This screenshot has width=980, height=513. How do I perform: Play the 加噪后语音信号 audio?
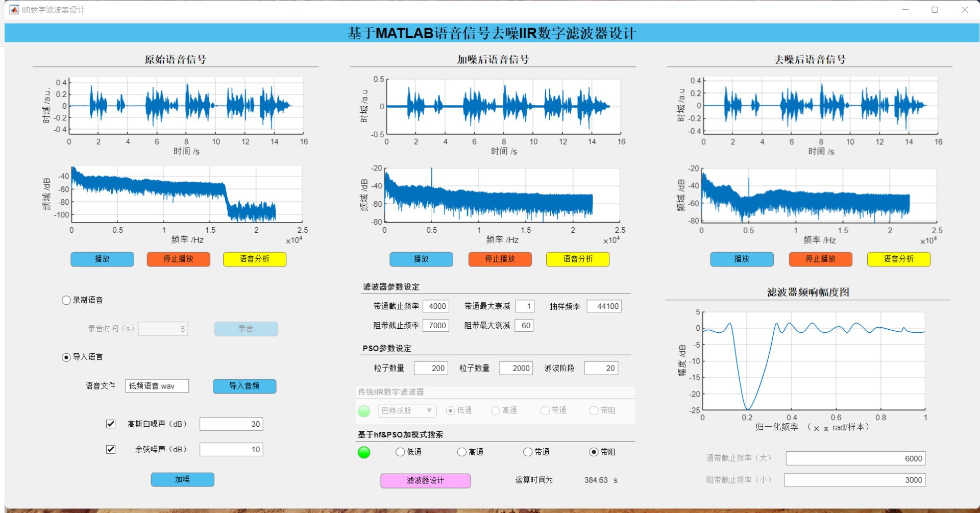click(x=421, y=259)
